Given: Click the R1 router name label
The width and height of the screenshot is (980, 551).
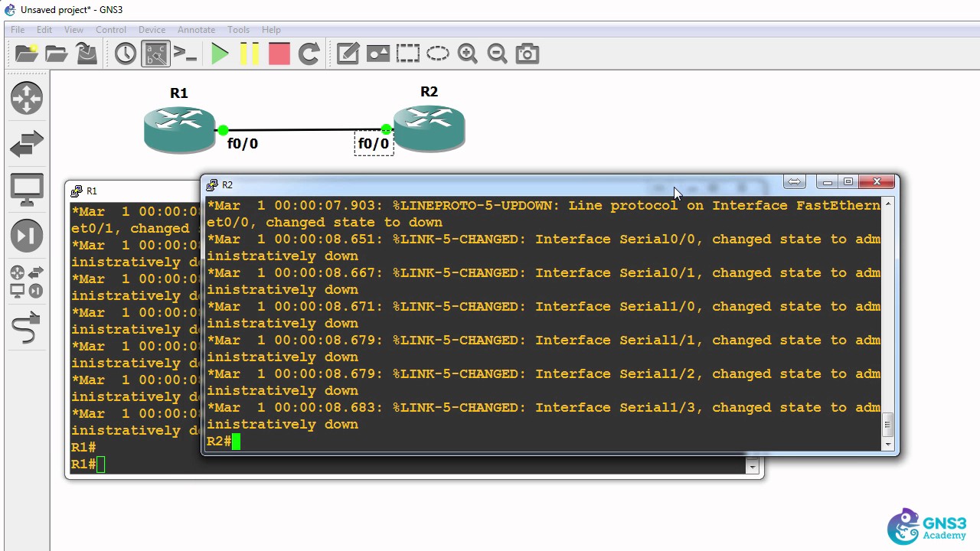Looking at the screenshot, I should pos(178,93).
